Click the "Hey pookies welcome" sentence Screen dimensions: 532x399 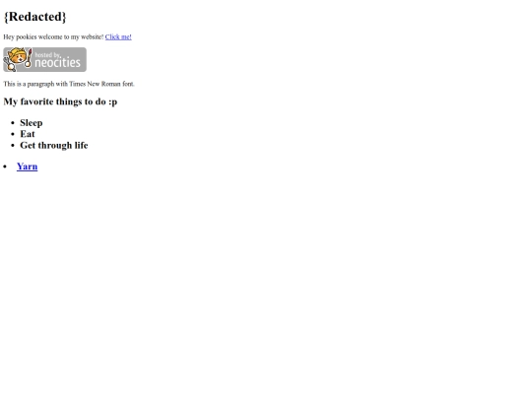(53, 36)
